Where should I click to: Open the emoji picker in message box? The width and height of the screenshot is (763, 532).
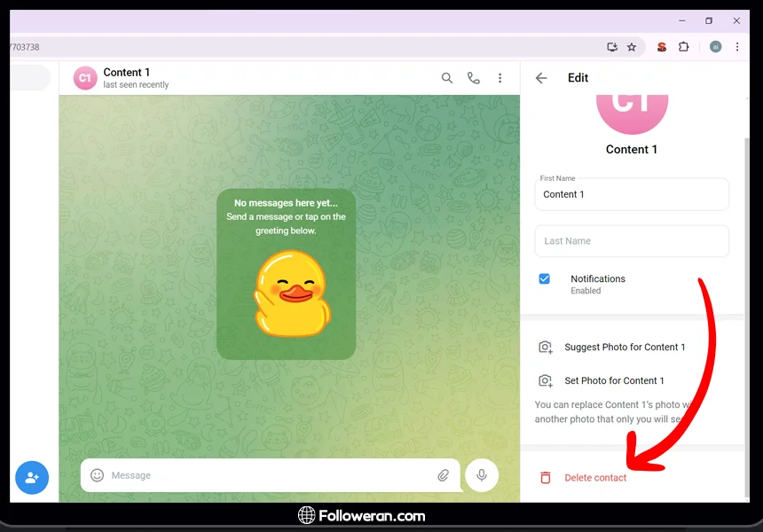tap(98, 475)
